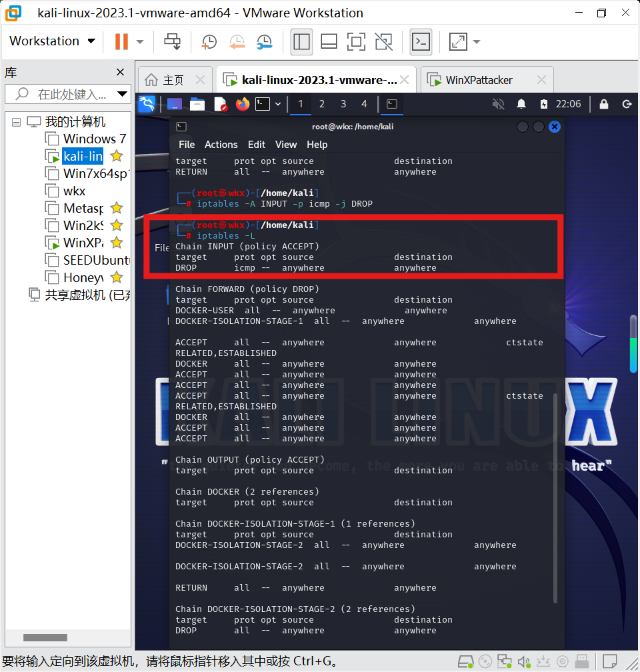Toggle favorite star for Metasploitable
This screenshot has width=640, height=672.
(117, 208)
